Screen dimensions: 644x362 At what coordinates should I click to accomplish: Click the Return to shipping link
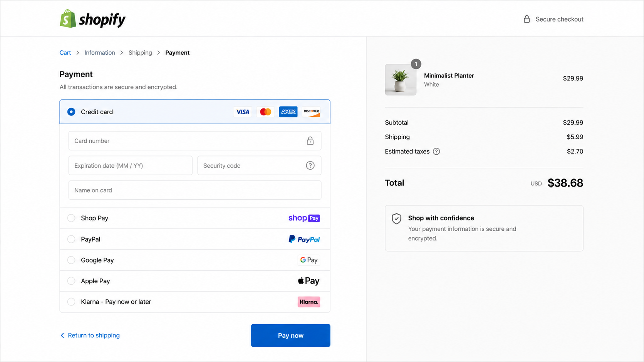[x=94, y=335]
